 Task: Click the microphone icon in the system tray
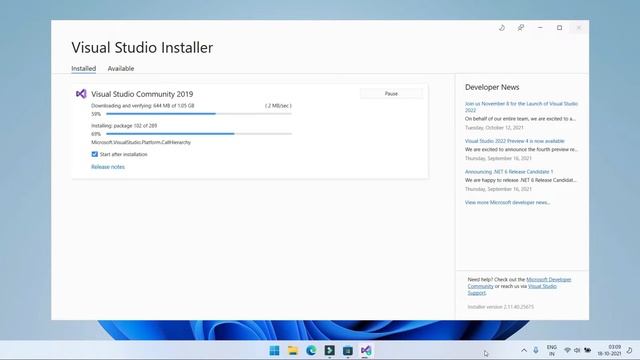point(536,351)
